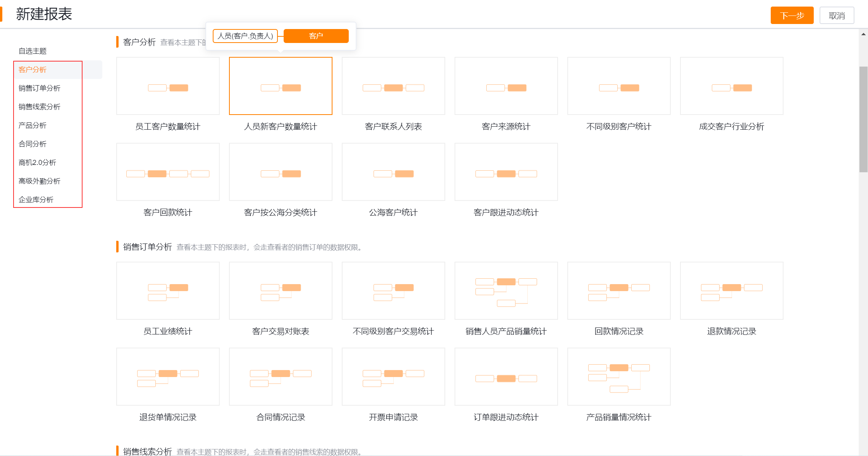Go to 合同分析 in the sidebar
This screenshot has width=868, height=456.
[x=33, y=144]
